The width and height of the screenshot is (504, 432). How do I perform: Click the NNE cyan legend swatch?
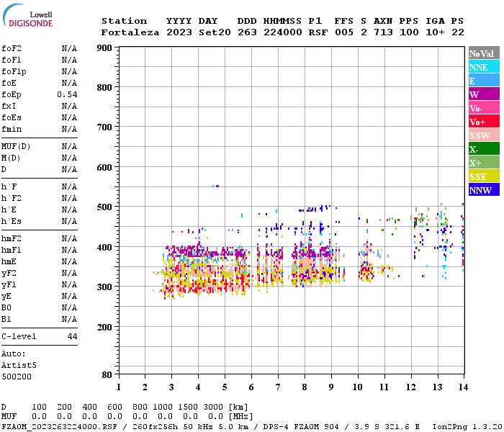coord(484,67)
